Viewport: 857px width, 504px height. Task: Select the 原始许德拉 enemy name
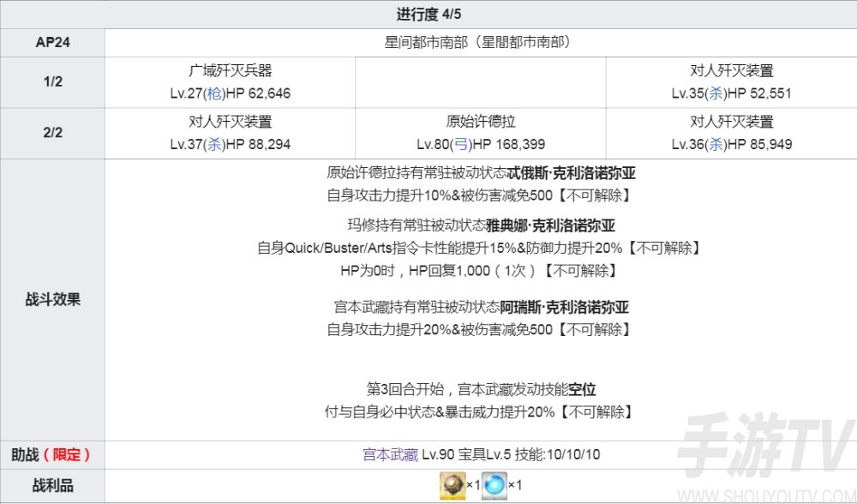[481, 122]
